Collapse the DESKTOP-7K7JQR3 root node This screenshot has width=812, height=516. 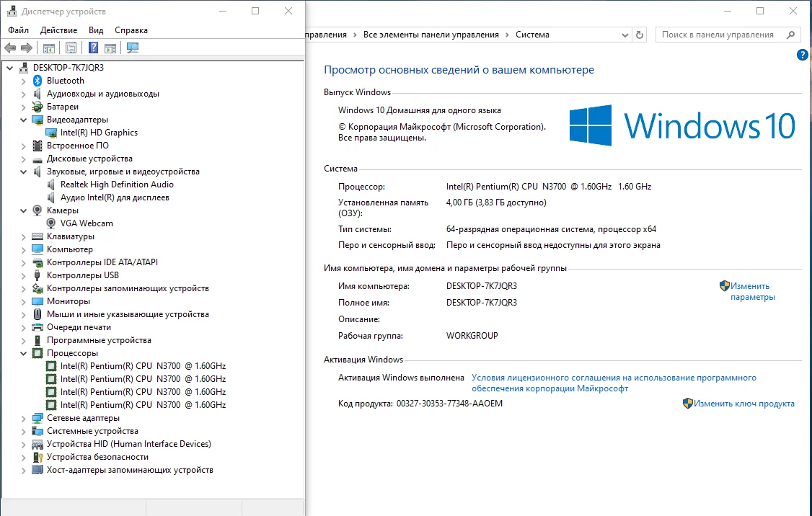[x=10, y=68]
